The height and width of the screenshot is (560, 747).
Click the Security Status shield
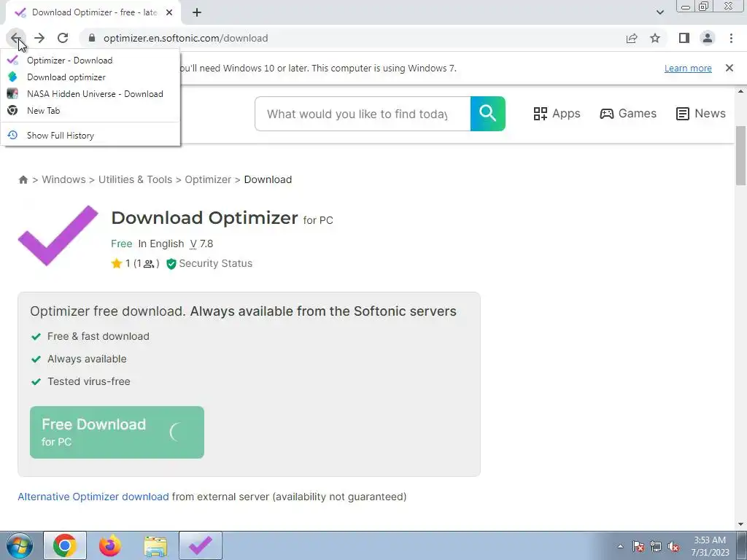pyautogui.click(x=171, y=264)
